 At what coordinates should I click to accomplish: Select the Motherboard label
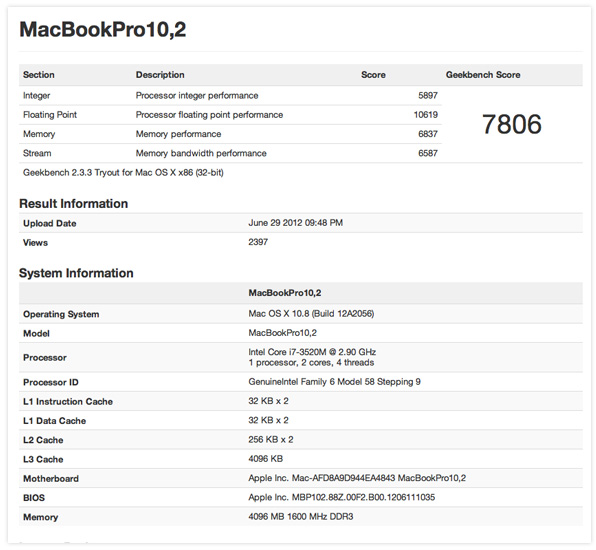click(51, 479)
